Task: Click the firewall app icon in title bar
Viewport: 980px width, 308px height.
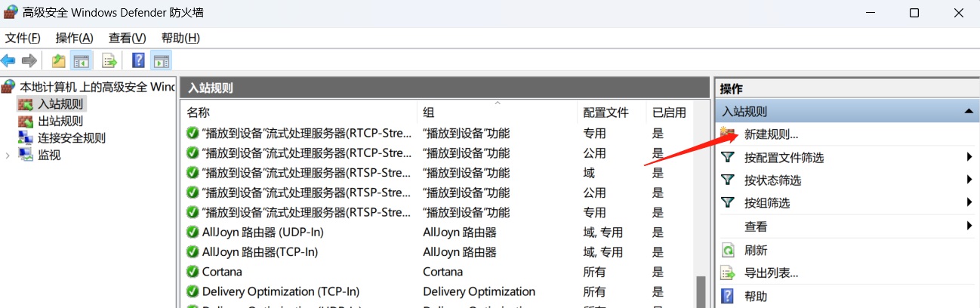Action: click(x=11, y=12)
